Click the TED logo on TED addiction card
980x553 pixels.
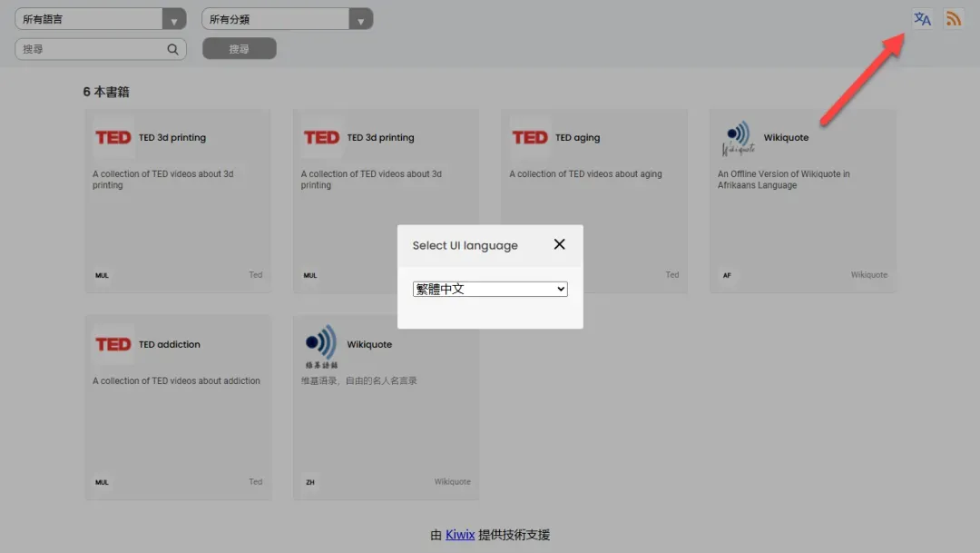(113, 345)
